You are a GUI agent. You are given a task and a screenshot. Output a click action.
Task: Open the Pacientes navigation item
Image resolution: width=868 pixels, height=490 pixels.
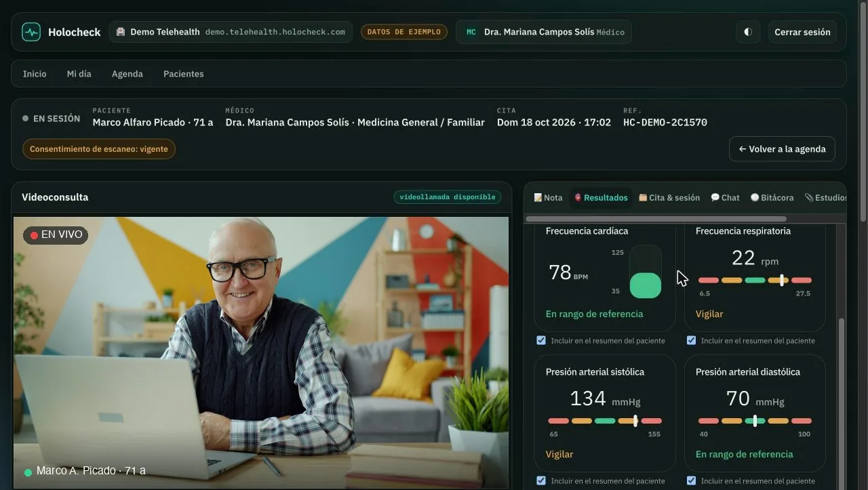tap(183, 74)
